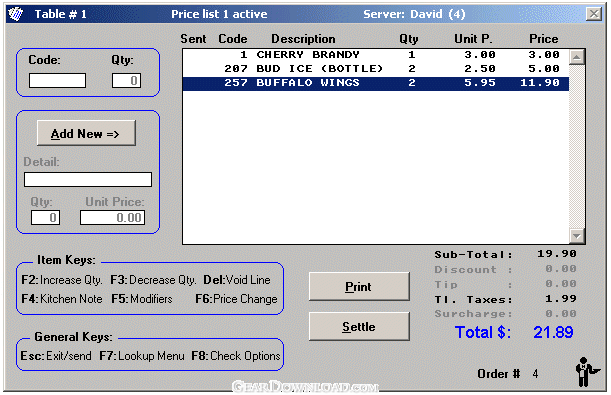Click the Description column header

tap(303, 39)
